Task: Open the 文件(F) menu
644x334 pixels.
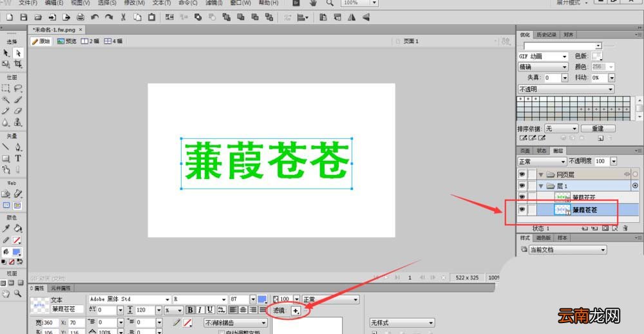Action: (28, 3)
